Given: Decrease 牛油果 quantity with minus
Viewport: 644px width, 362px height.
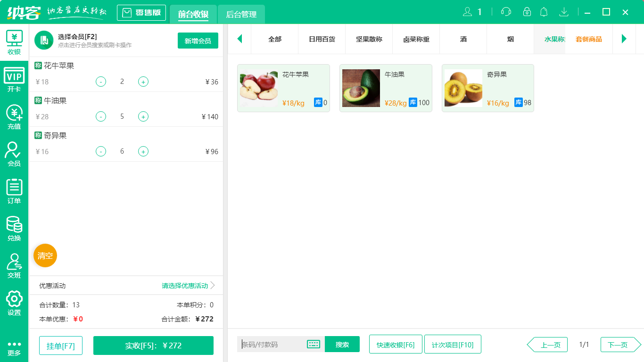Looking at the screenshot, I should pyautogui.click(x=101, y=116).
